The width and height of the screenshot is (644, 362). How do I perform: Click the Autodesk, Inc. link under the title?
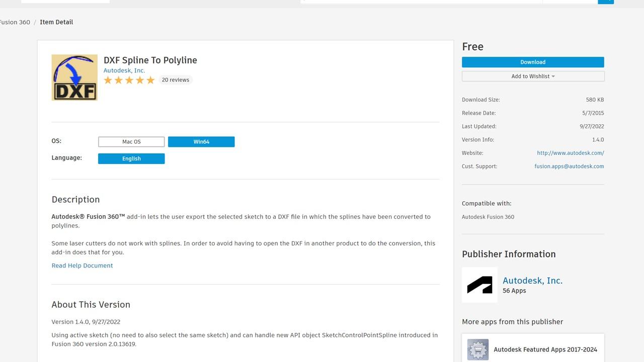(x=124, y=70)
